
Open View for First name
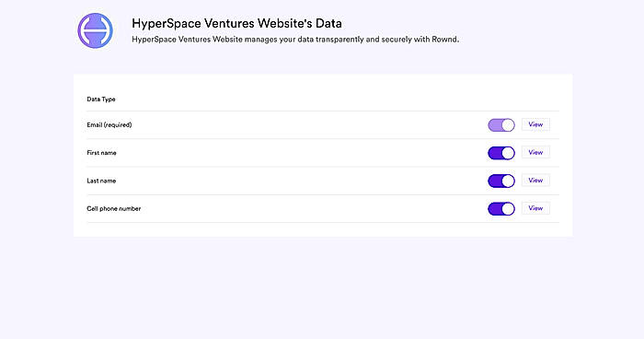(535, 152)
